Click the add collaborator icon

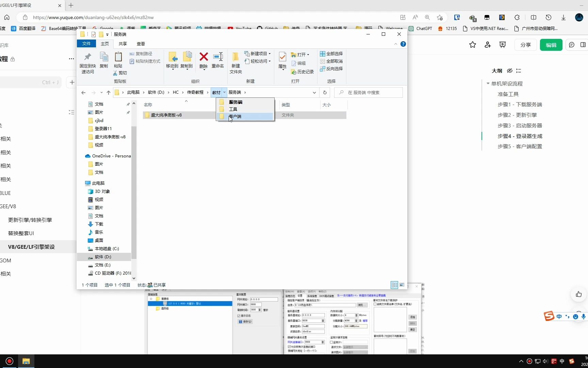[488, 45]
